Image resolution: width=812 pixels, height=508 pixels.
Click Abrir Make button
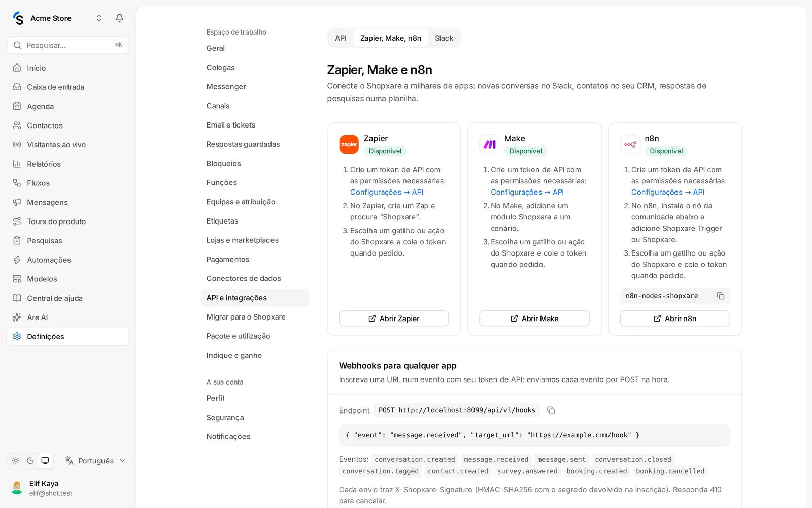(534, 319)
